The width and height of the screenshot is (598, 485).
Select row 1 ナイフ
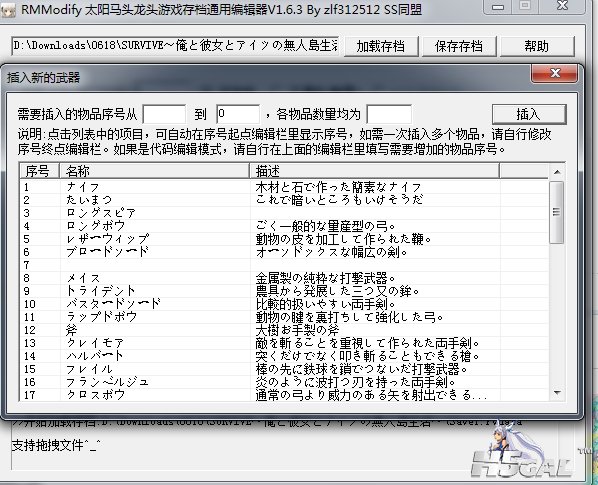click(284, 187)
